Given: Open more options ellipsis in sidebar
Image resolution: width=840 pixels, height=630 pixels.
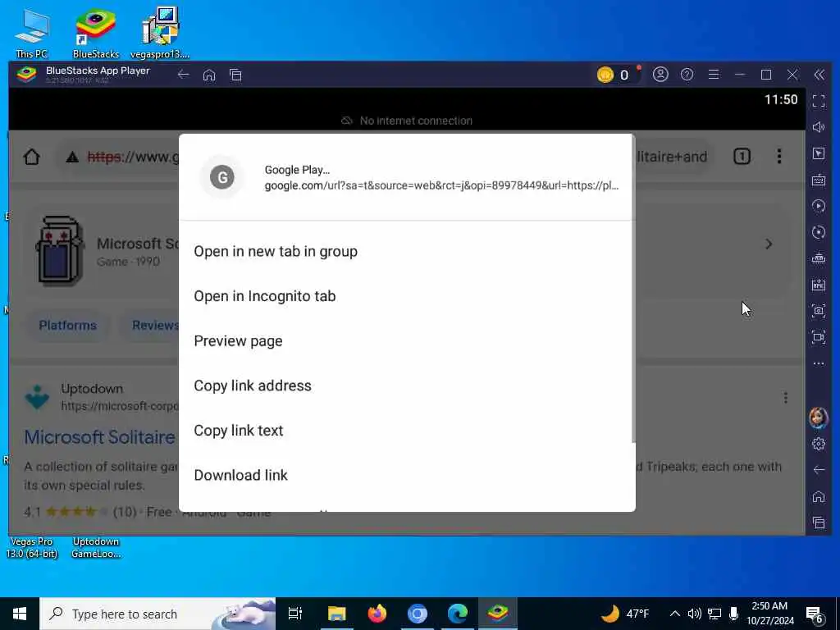Looking at the screenshot, I should [x=819, y=363].
